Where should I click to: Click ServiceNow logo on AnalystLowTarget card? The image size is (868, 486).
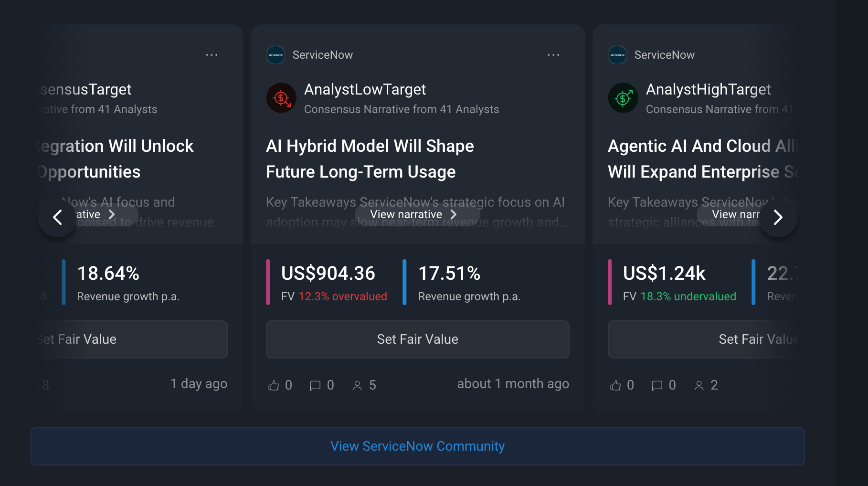pos(275,55)
